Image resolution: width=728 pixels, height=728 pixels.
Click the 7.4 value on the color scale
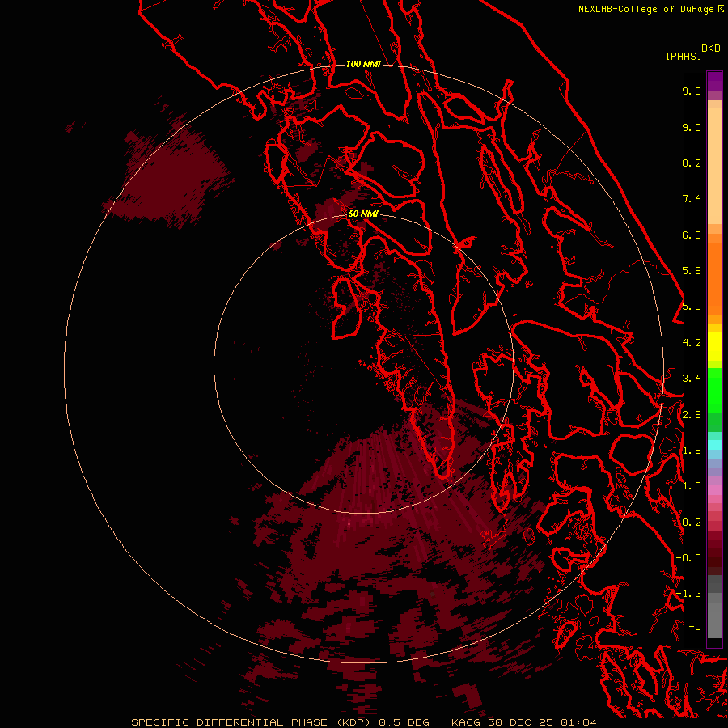(692, 199)
